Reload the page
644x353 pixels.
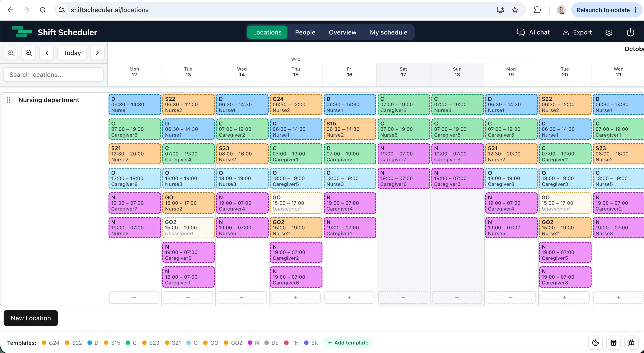[x=43, y=10]
